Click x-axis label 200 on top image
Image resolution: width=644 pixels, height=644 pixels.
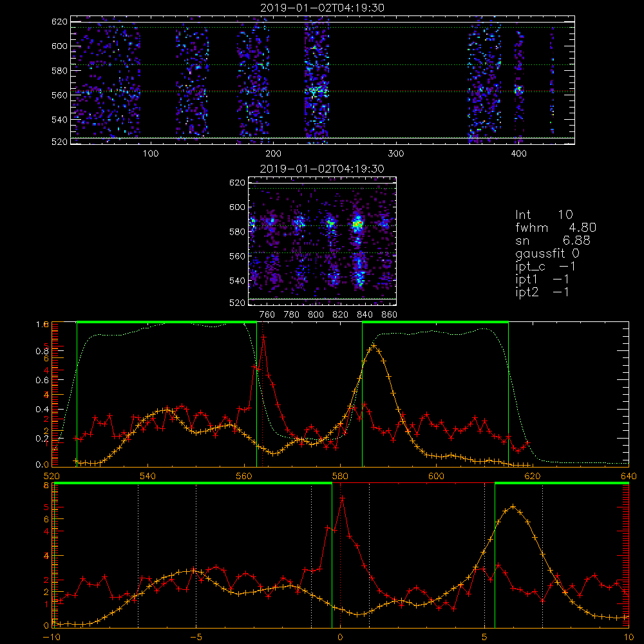click(x=273, y=154)
